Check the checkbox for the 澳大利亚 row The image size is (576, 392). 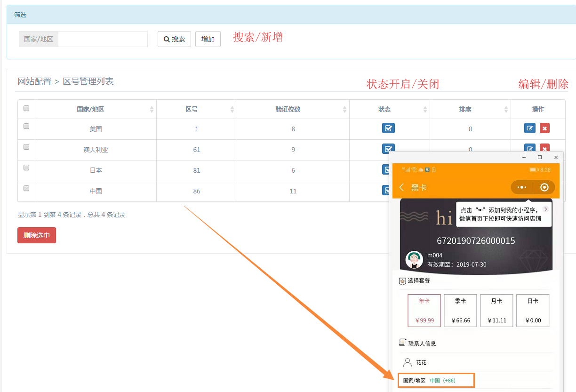tap(26, 147)
